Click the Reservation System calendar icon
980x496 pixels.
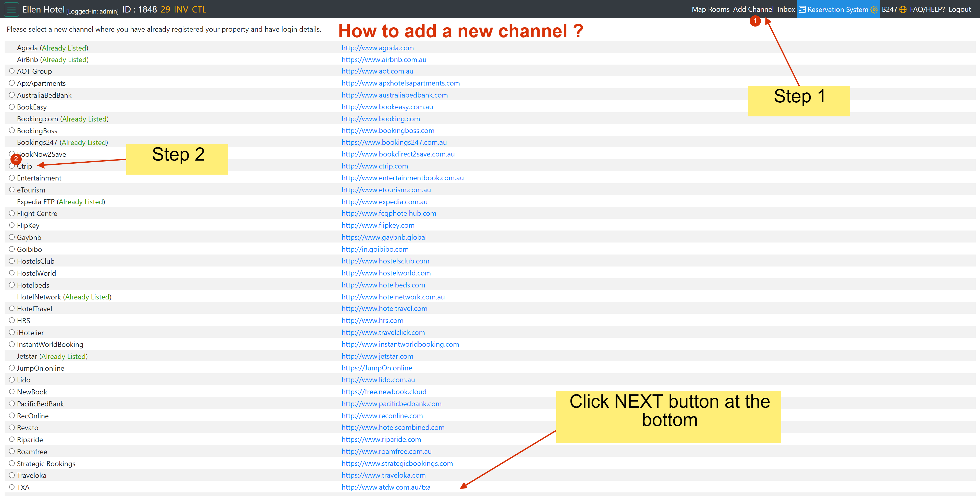pyautogui.click(x=802, y=9)
